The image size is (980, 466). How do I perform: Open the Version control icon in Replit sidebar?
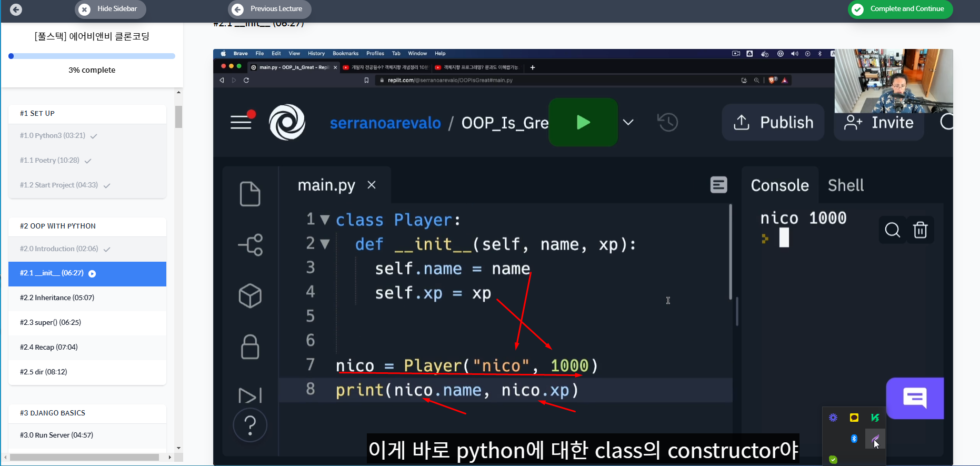[x=251, y=245]
